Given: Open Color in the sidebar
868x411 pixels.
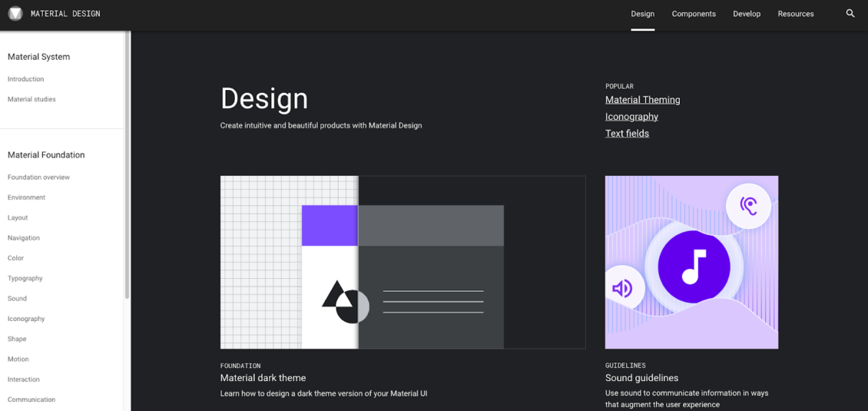Looking at the screenshot, I should (15, 258).
